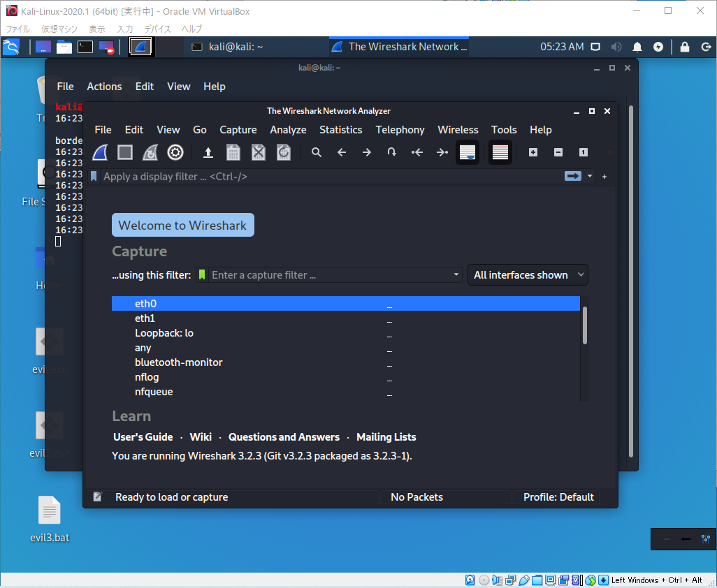Reset text to normal size icon
The height and width of the screenshot is (588, 717).
coord(584,152)
